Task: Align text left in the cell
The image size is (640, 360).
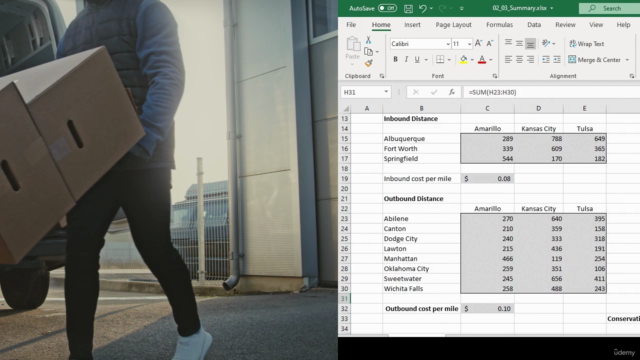Action: (x=508, y=60)
